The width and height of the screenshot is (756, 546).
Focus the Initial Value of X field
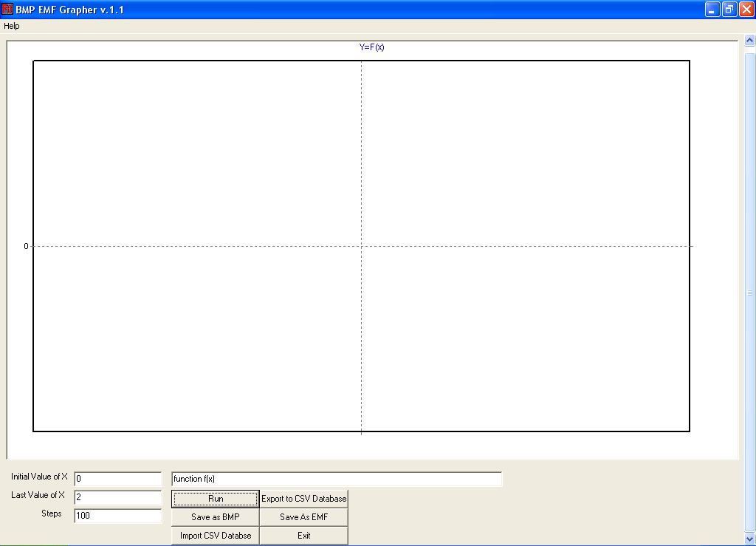pos(117,479)
